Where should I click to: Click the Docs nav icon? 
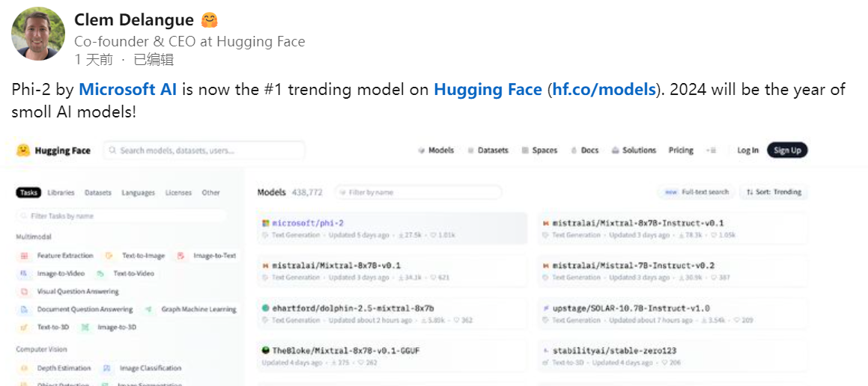pos(574,150)
